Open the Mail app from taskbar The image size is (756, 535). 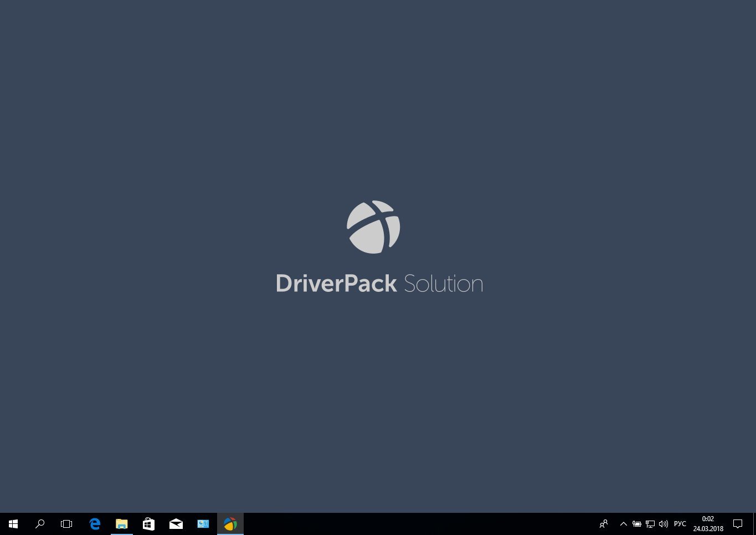[x=176, y=524]
